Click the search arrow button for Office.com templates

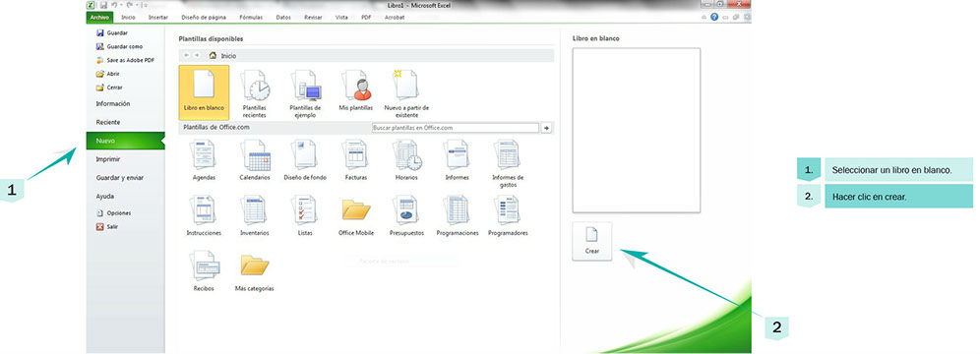tap(547, 128)
